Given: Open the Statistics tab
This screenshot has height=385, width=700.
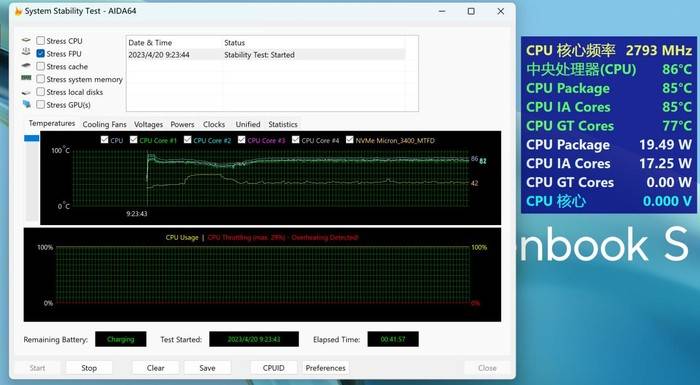Looking at the screenshot, I should [283, 124].
